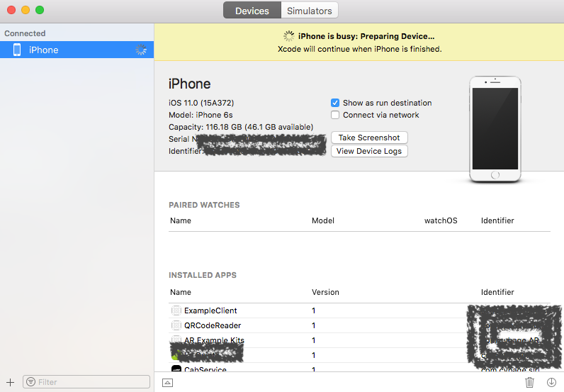The height and width of the screenshot is (392, 564).
Task: Click the Capacity: 116.18 GB text
Action: point(241,127)
